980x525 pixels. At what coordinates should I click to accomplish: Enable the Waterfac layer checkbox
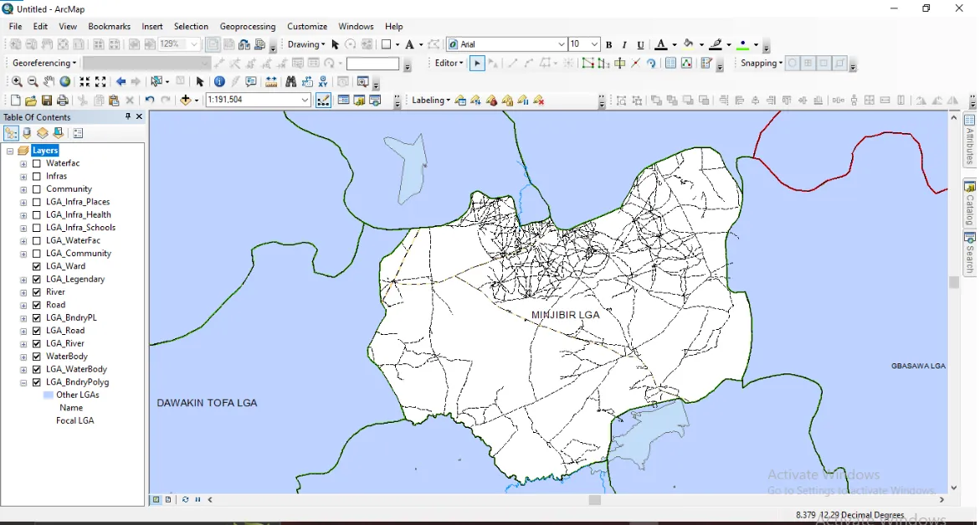pos(37,162)
